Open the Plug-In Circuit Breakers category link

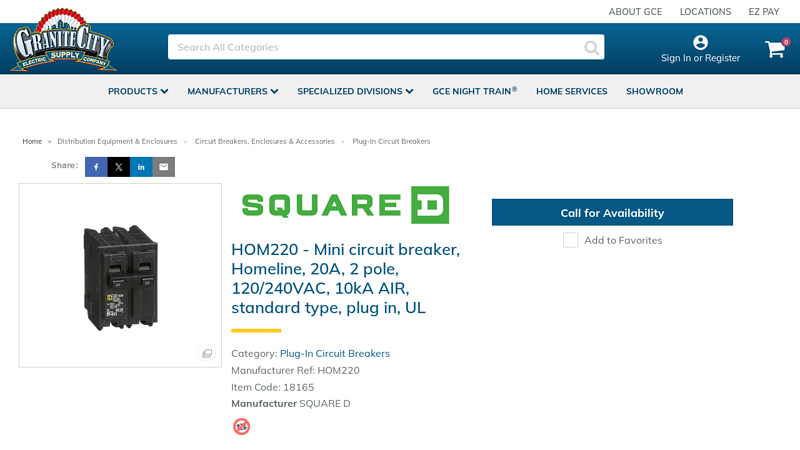[334, 353]
